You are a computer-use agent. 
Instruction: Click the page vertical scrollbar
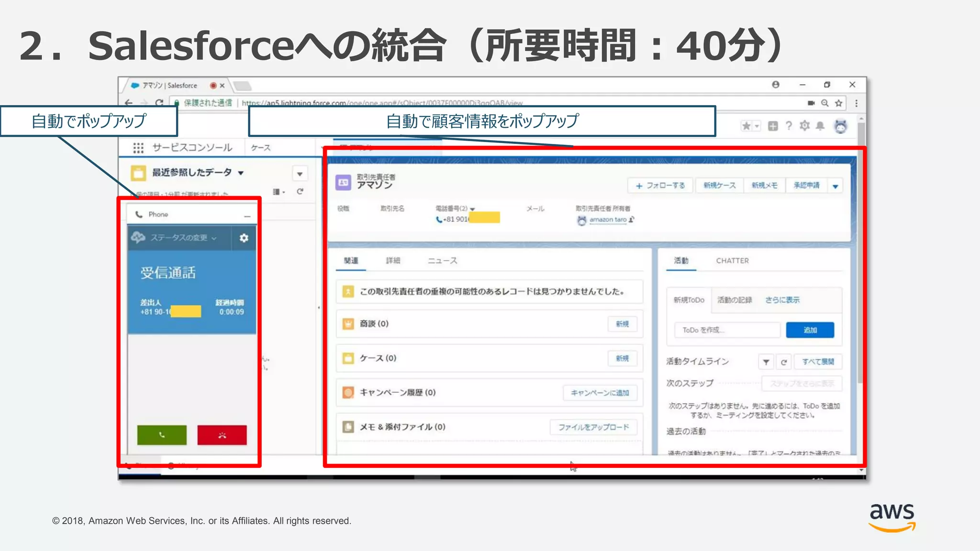(861, 253)
